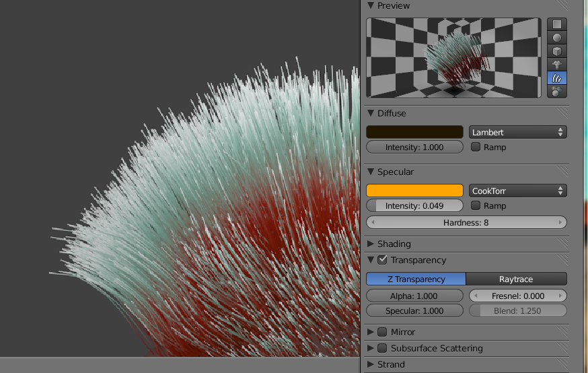Open the CookTorr specular shader dropdown

(x=517, y=191)
